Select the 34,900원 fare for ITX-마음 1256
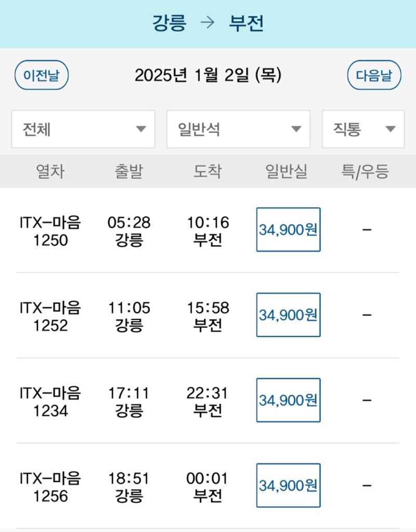 click(288, 486)
